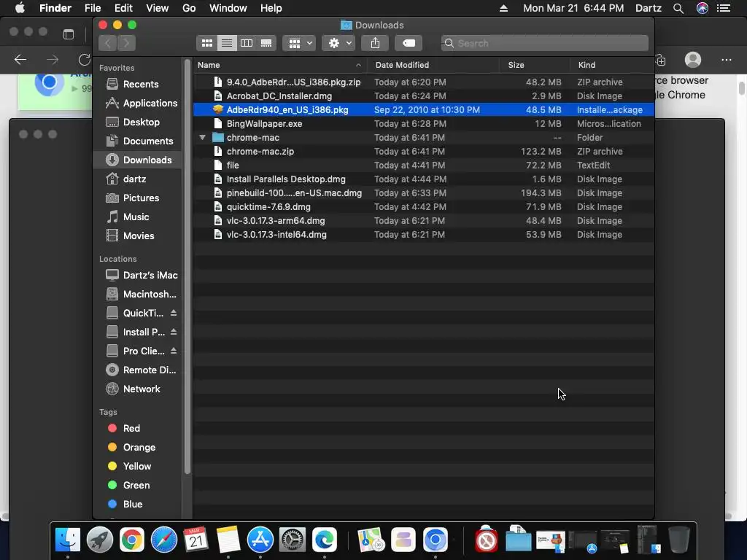The height and width of the screenshot is (560, 747).
Task: Sort by the Name column header
Action: tap(279, 65)
